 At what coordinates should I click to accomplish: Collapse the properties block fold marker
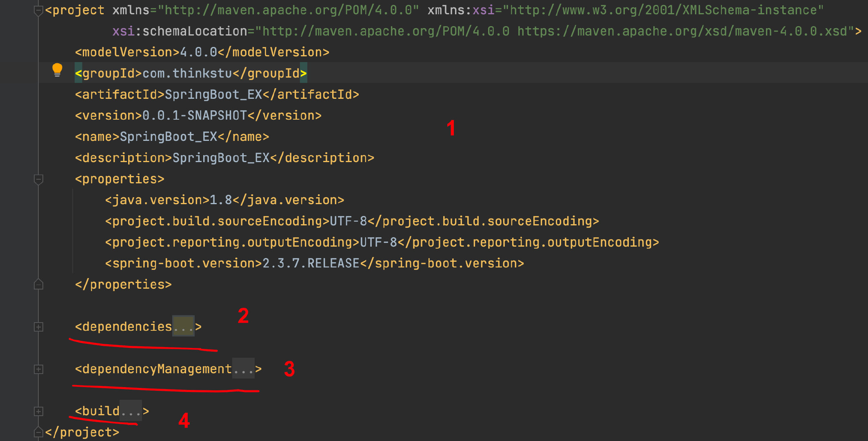[38, 179]
